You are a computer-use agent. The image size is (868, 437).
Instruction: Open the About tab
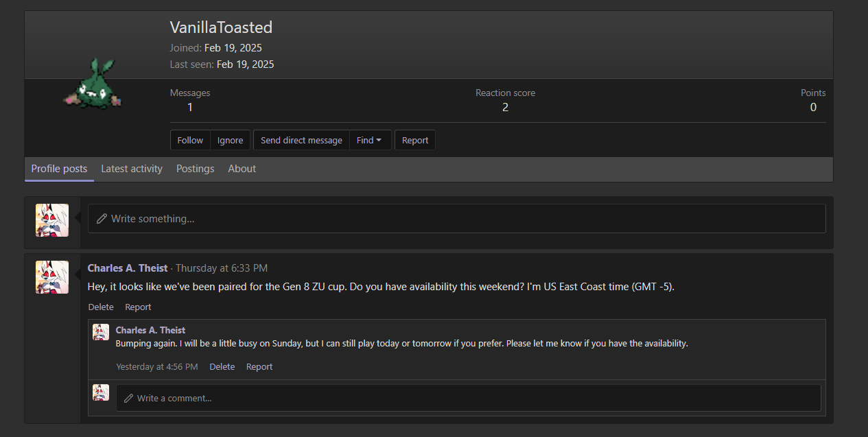(x=242, y=169)
